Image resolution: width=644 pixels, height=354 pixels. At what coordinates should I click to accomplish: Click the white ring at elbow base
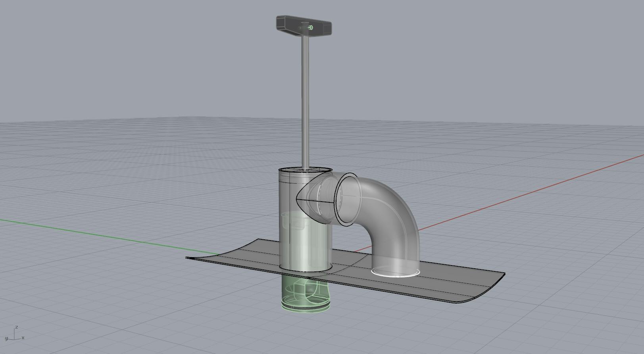coord(395,273)
